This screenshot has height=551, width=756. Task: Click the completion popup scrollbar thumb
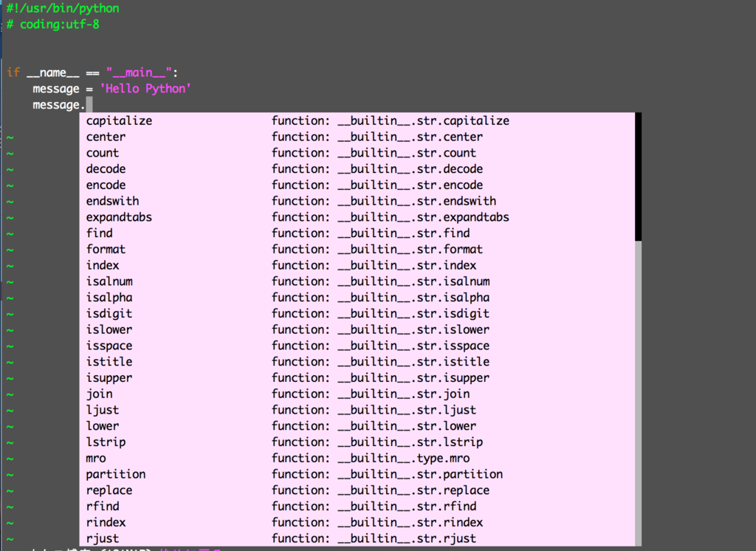coord(639,177)
